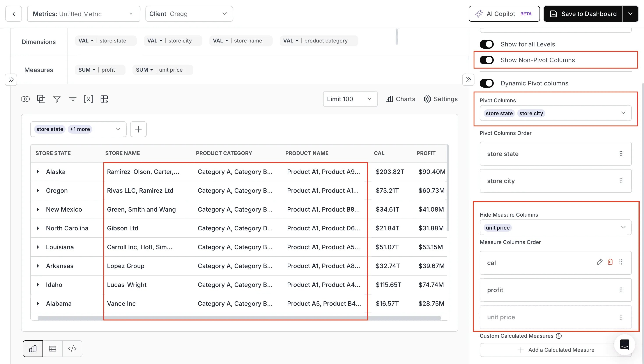Viewport: 644px width, 364px height.
Task: Open the Settings option
Action: tap(441, 99)
